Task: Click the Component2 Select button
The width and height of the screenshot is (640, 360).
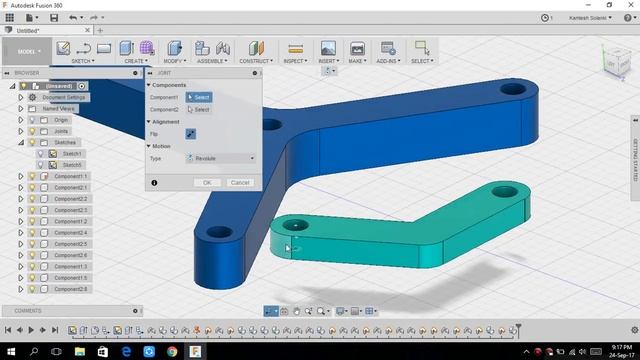Action: 199,109
